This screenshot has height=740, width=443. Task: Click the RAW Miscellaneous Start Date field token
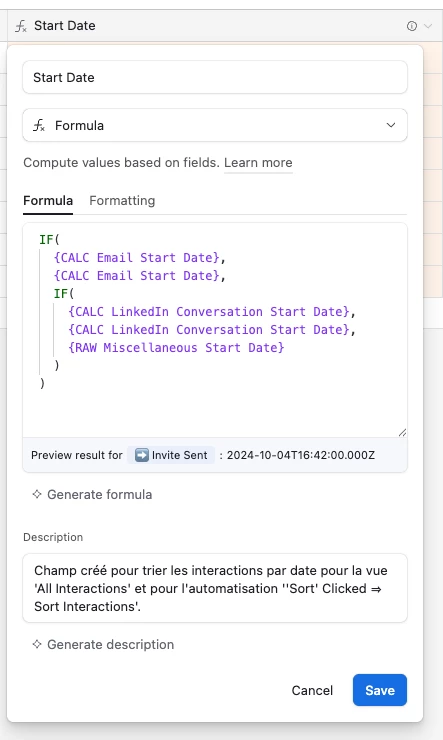[x=176, y=348]
